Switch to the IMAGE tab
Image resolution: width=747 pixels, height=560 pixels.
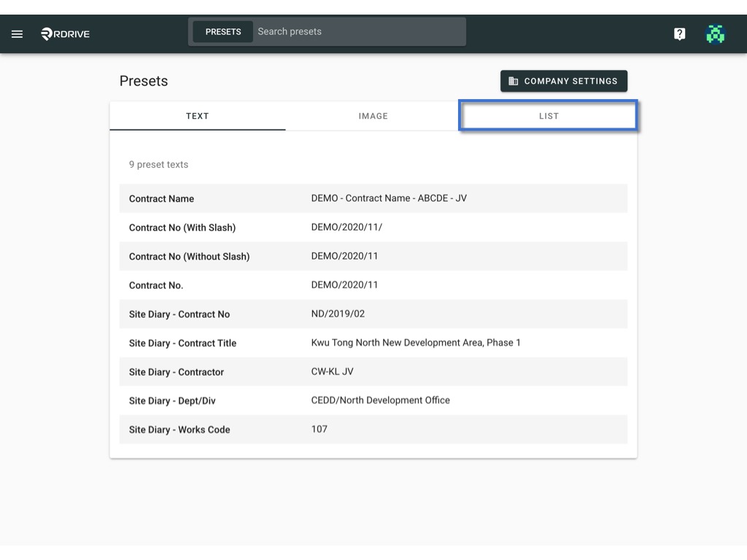[373, 116]
